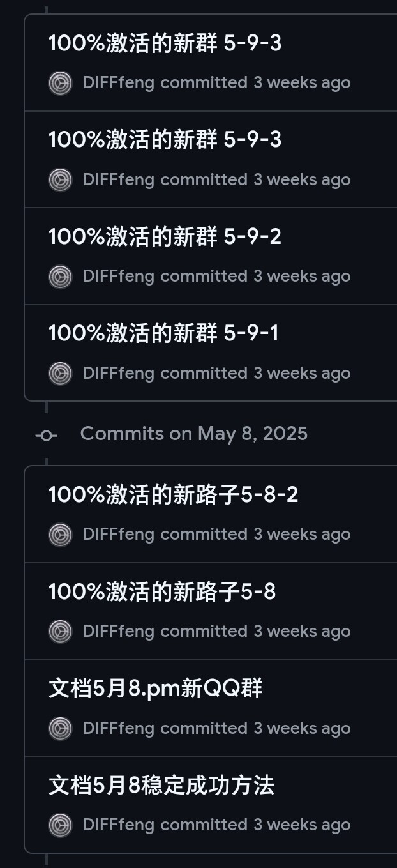Click avatar under 文档5月8.pm新QQ群 commit
The width and height of the screenshot is (397, 868).
61,728
